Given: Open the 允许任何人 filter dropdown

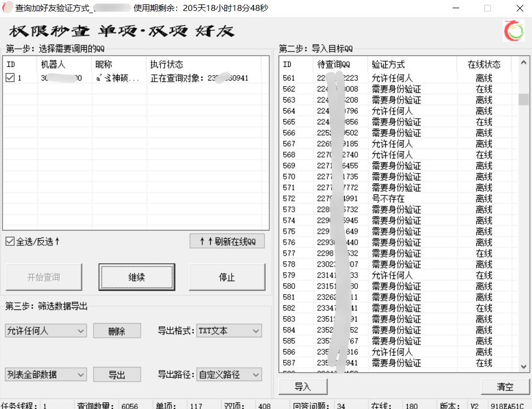Looking at the screenshot, I should pyautogui.click(x=45, y=331).
